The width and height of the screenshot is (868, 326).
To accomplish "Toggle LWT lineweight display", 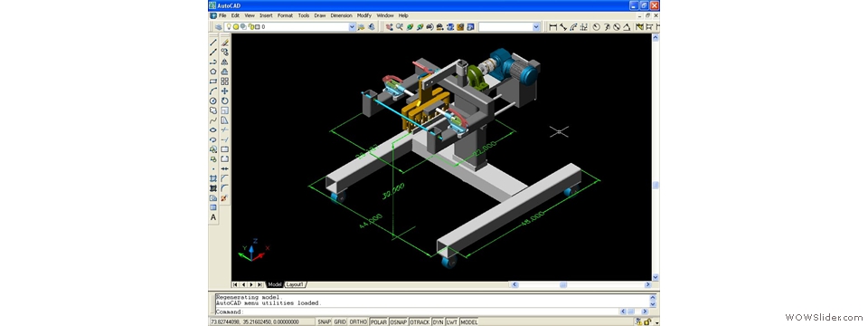I will point(452,321).
